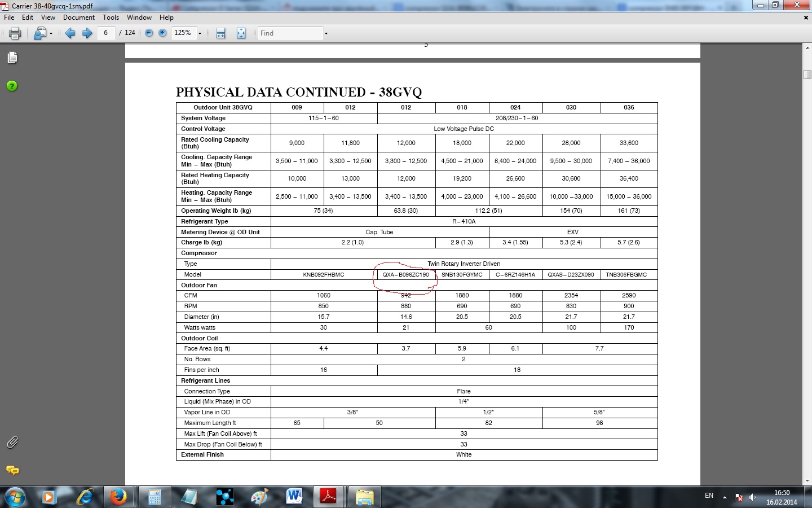The image size is (812, 508).
Task: Zoom in using the plus icon
Action: [x=162, y=33]
